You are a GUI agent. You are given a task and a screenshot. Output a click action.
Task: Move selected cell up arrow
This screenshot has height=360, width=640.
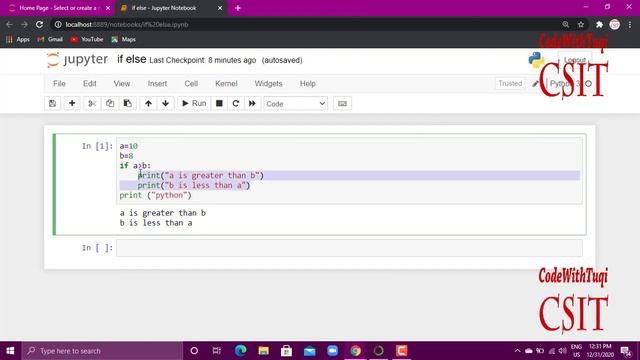click(148, 104)
